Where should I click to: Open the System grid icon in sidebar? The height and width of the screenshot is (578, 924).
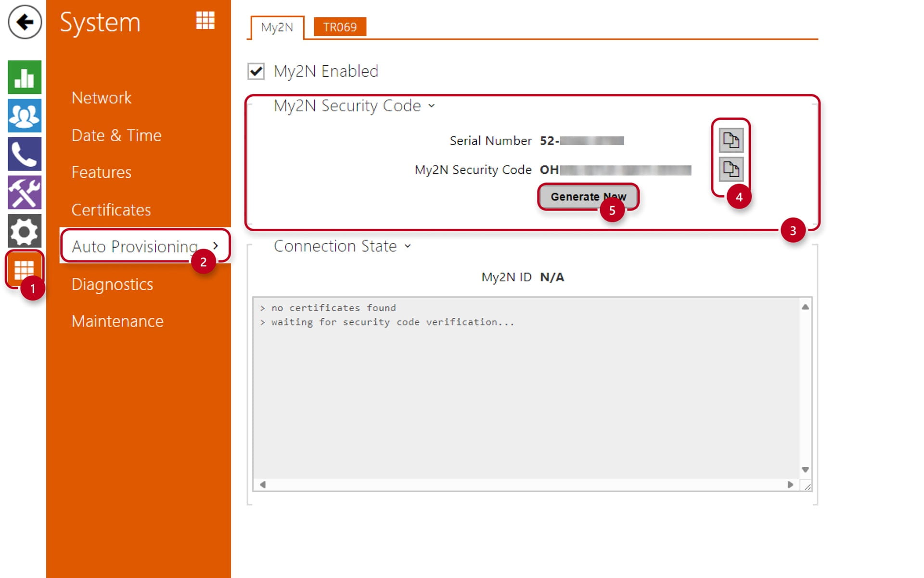[x=25, y=269]
